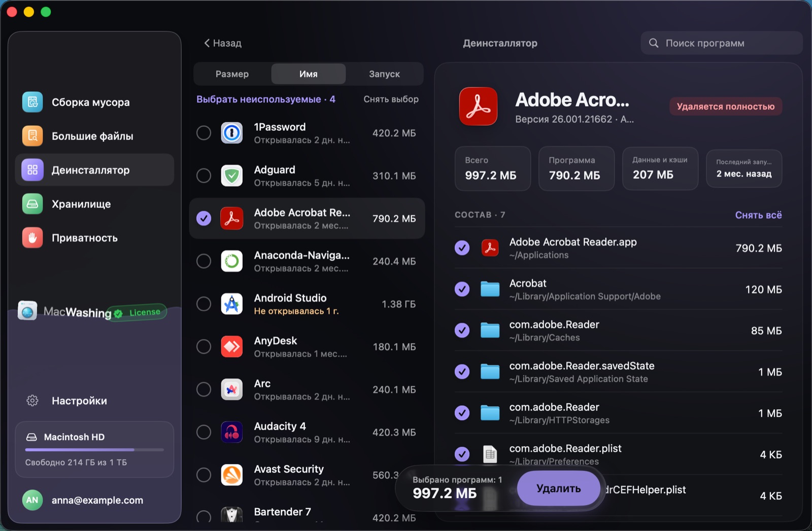Screen dimensions: 812x531
Task: Click Снять выбор link
Action: [391, 99]
